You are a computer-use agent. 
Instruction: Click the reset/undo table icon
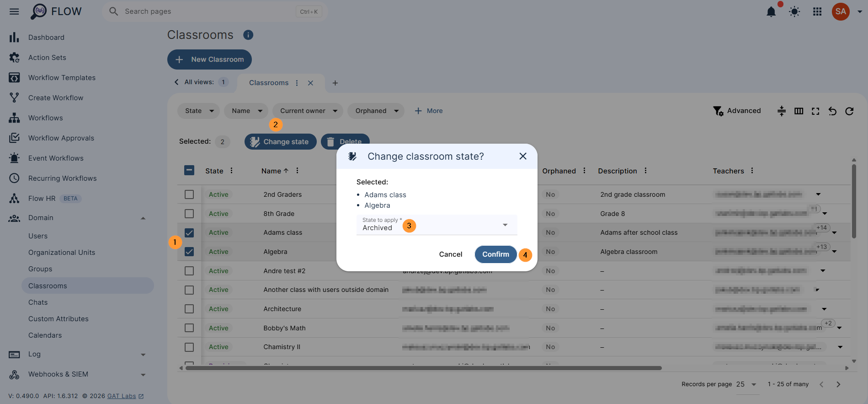click(832, 111)
